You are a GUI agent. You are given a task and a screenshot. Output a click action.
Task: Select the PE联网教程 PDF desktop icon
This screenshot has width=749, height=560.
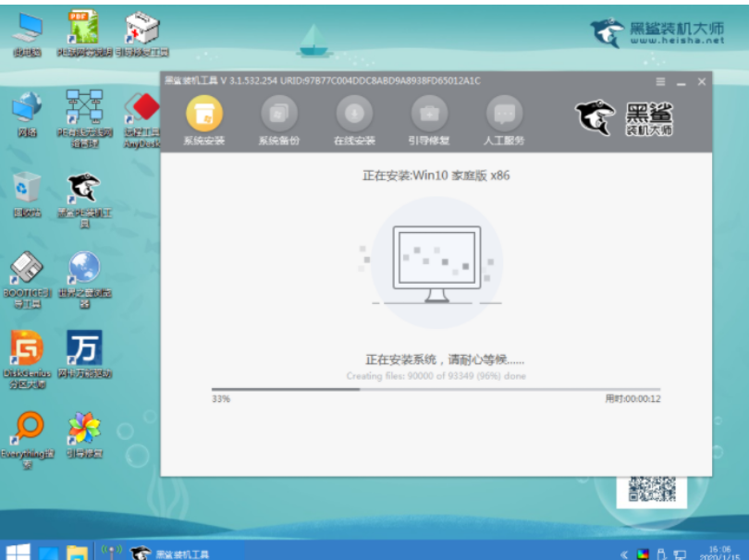coord(84,34)
